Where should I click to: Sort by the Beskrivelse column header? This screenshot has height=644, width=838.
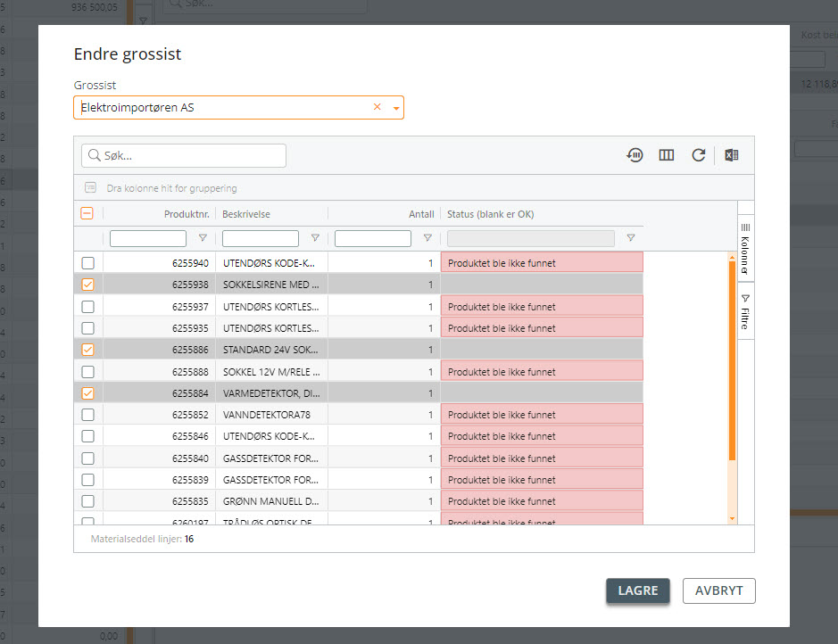click(x=245, y=214)
